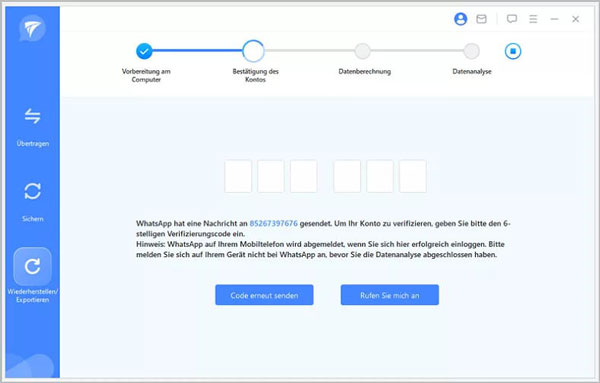Click the Datenberechnung step circle
The image size is (600, 383).
(362, 51)
